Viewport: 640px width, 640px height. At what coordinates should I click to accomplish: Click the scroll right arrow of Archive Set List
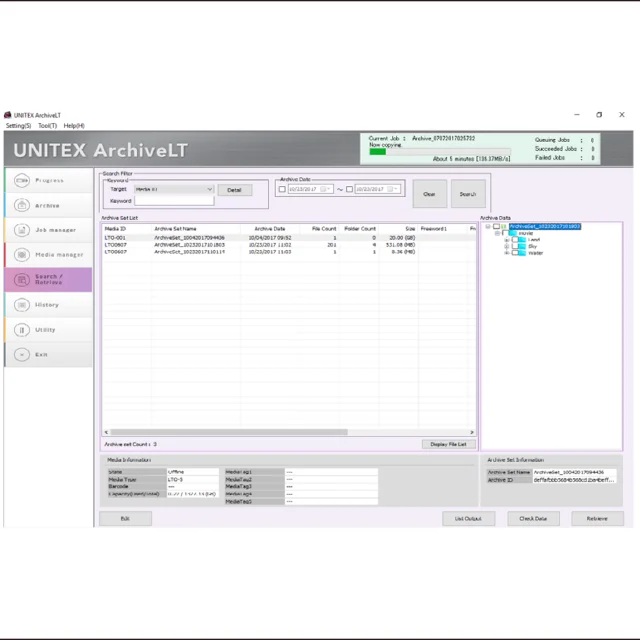coord(472,432)
